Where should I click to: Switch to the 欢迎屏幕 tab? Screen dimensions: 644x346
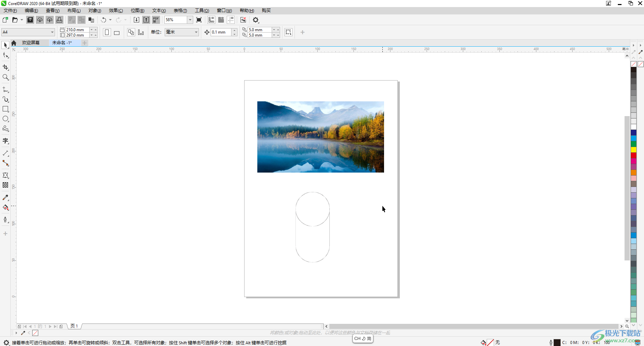31,43
